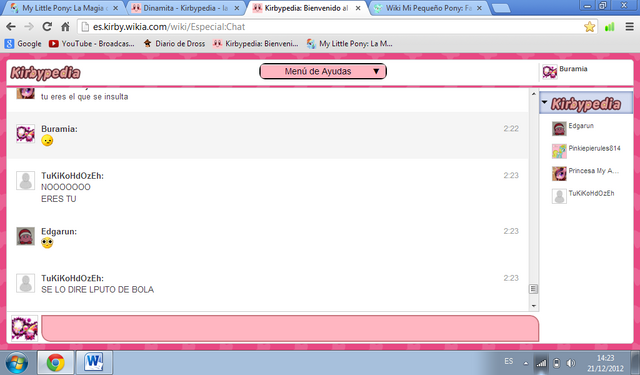Expand the Menú de Ayudas dropdown
Screen dimensions: 640x375
click(x=323, y=71)
